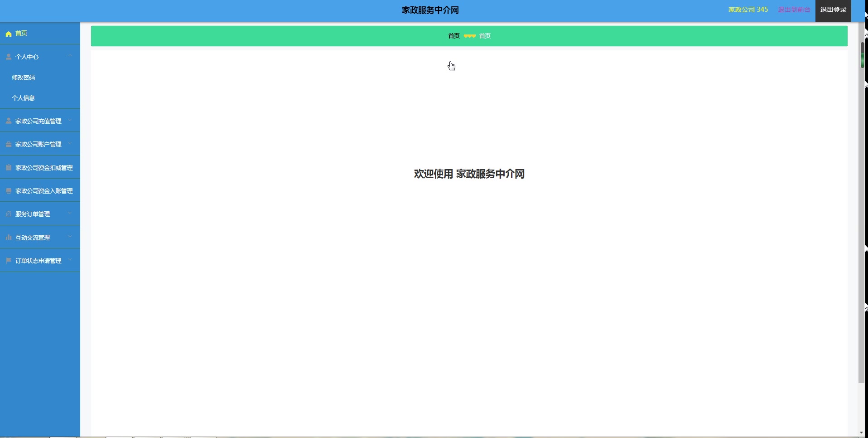Click the 家政服务中介网 title in the top bar
The height and width of the screenshot is (438, 868).
(430, 10)
